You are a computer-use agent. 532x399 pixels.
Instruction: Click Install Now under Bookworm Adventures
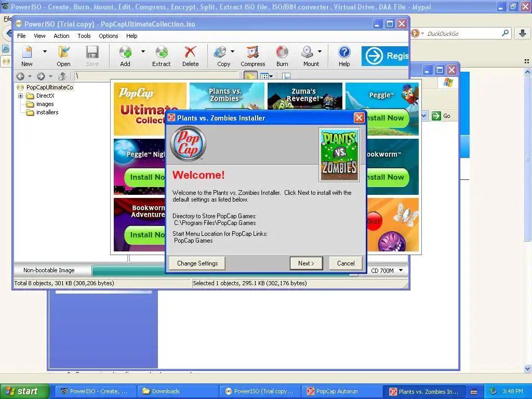coord(145,235)
